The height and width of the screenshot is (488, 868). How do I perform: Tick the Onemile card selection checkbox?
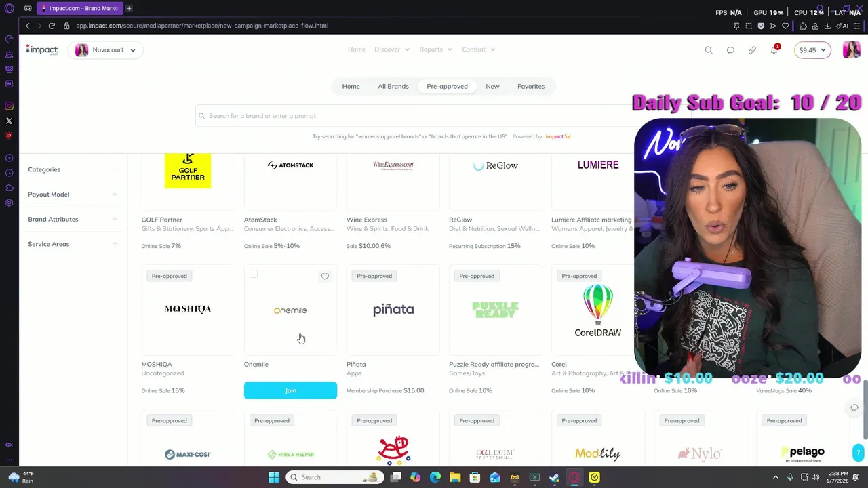(254, 274)
